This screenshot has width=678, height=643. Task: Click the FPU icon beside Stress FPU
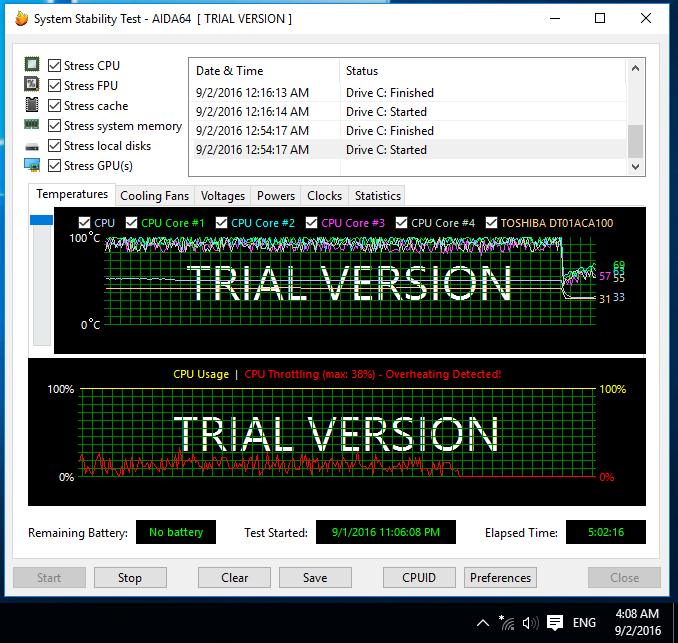32,86
